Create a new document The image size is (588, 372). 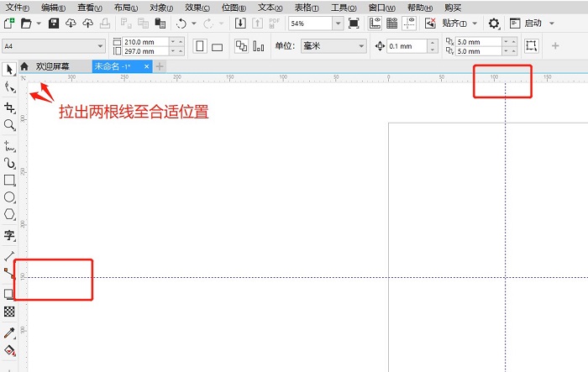coord(9,24)
